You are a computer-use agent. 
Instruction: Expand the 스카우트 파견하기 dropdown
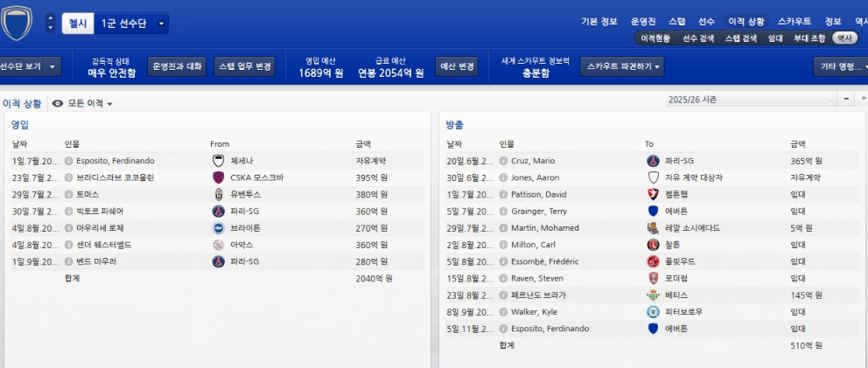point(621,66)
